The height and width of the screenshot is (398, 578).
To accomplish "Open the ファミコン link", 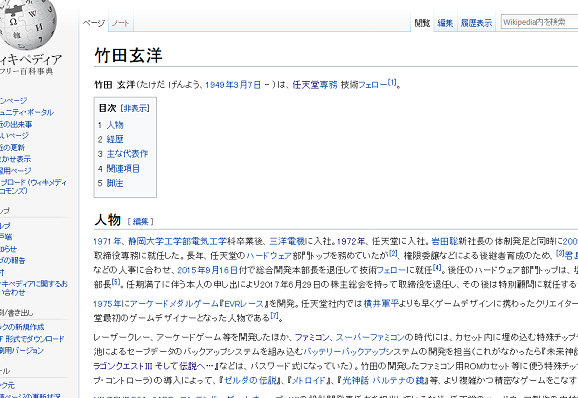I will (x=312, y=337).
